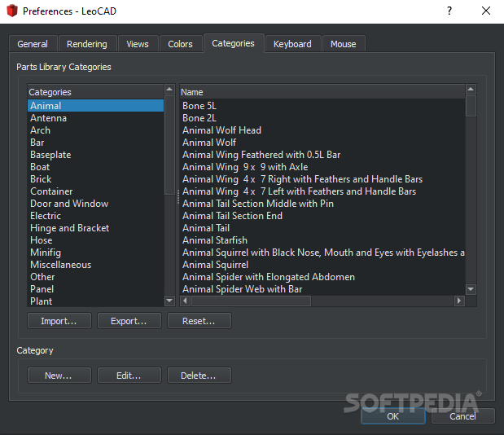Click the Categories list down arrow
Viewport: 504px width, 435px height.
click(x=169, y=301)
